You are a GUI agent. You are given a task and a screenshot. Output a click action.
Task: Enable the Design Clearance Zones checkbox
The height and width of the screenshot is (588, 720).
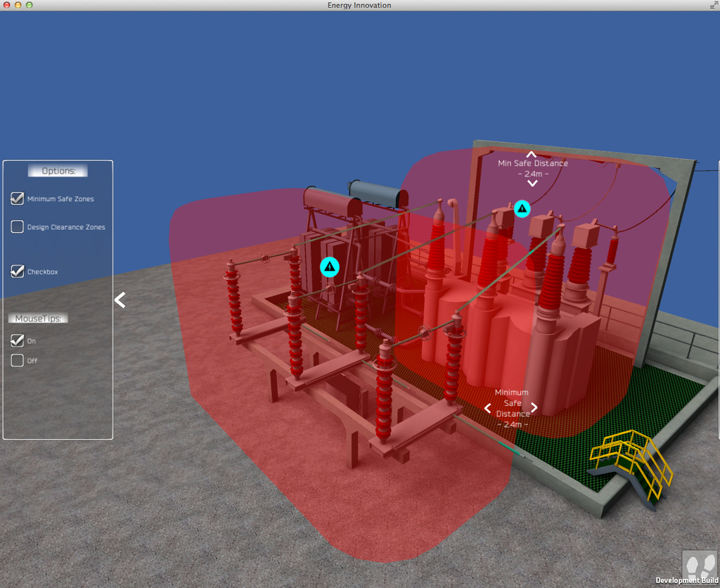coord(18,227)
